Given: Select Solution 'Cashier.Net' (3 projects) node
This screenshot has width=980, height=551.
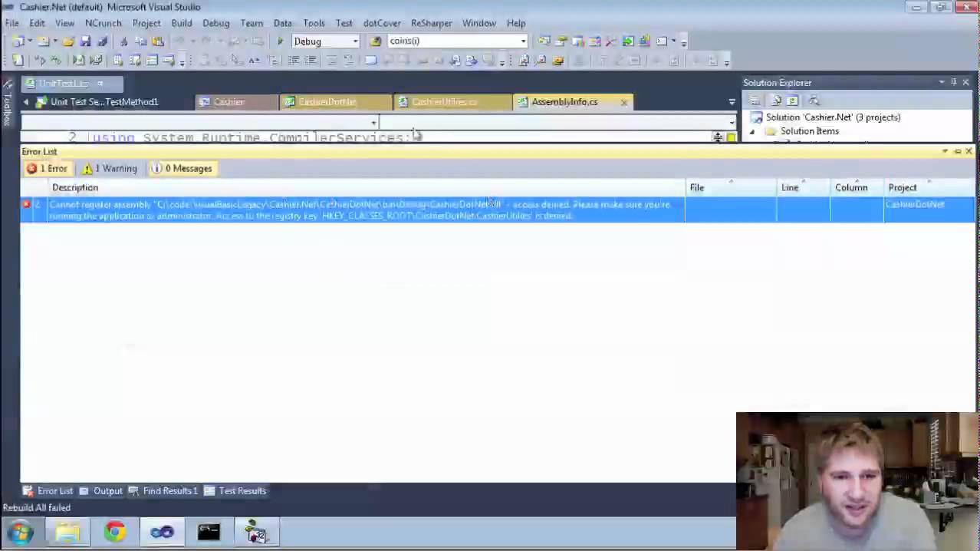Looking at the screenshot, I should click(x=833, y=117).
